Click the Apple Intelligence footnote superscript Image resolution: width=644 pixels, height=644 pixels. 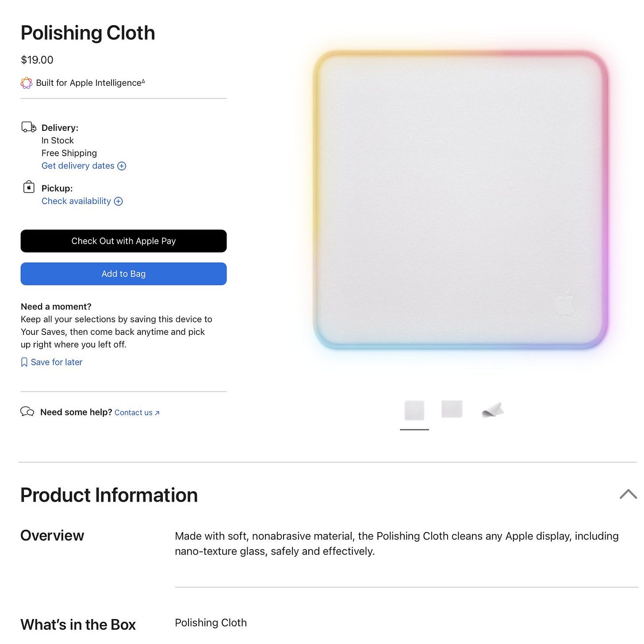point(143,81)
